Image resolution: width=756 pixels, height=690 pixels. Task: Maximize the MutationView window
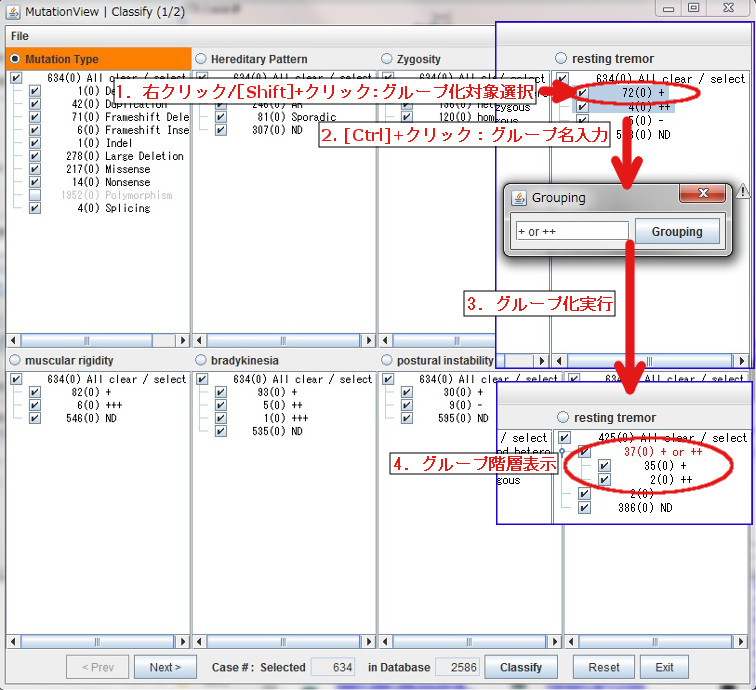(693, 7)
